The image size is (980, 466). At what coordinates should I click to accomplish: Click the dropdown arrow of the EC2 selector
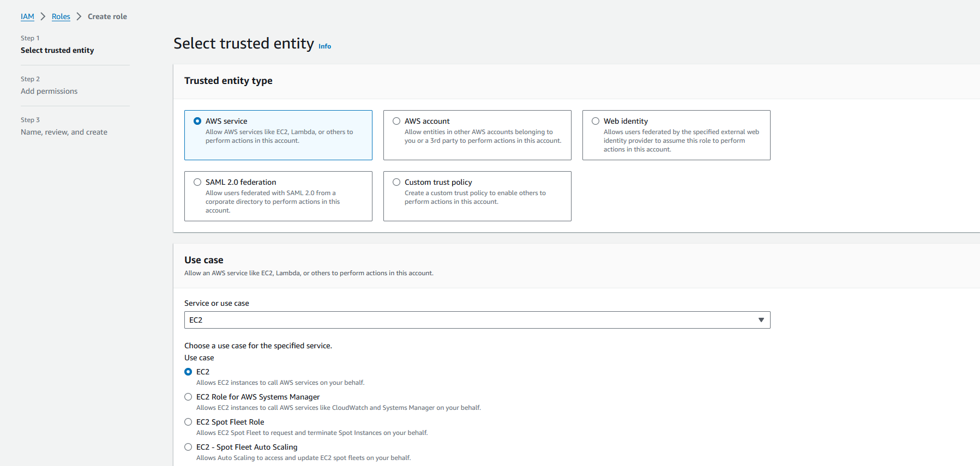point(761,320)
